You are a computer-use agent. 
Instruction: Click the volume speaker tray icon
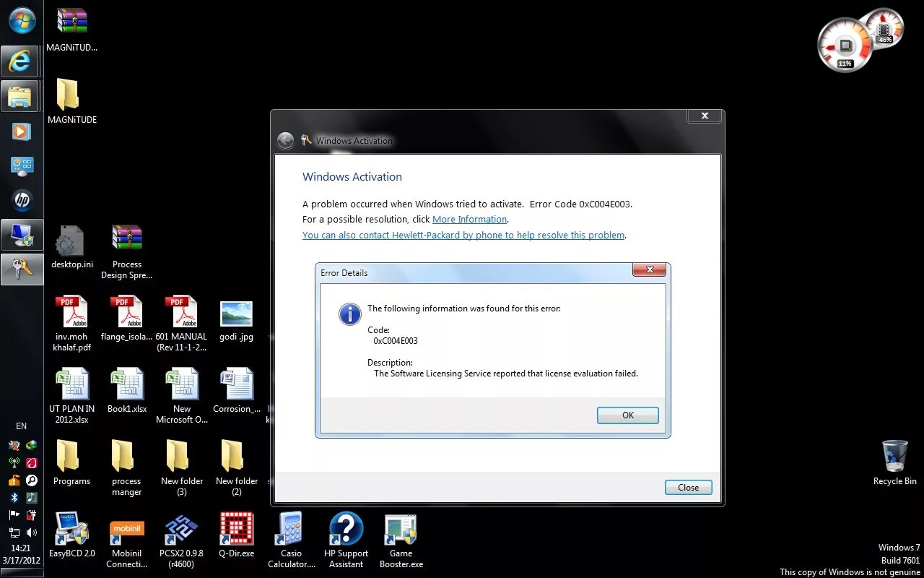coord(31,532)
